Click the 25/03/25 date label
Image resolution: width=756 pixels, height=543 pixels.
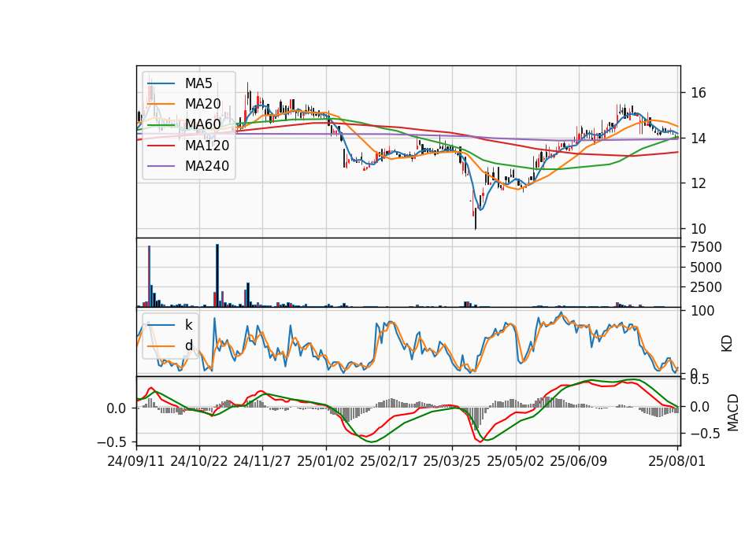pyautogui.click(x=452, y=461)
